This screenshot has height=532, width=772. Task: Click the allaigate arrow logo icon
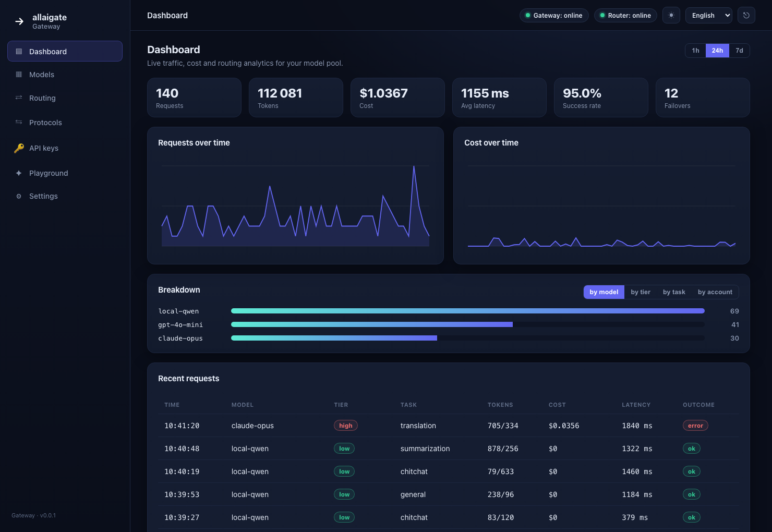coord(19,21)
